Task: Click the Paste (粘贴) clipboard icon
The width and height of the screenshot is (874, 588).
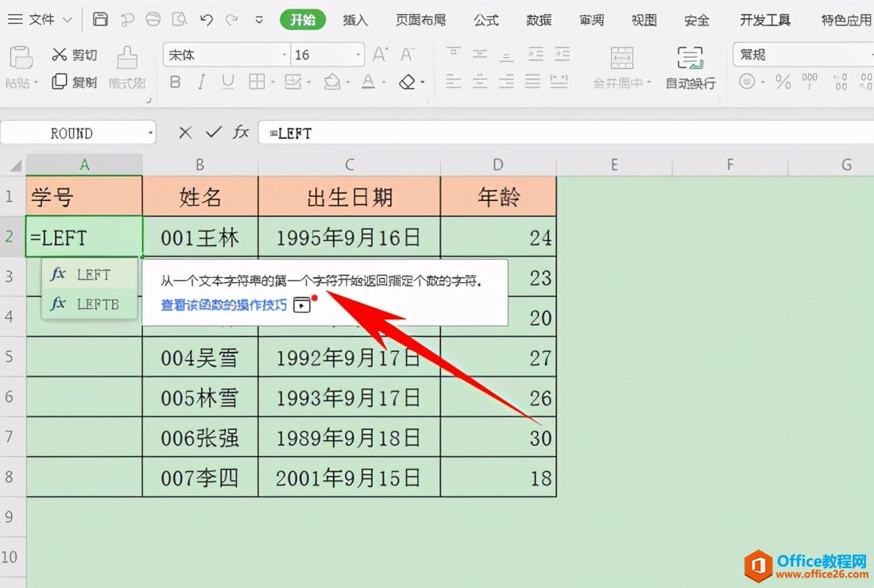Action: pyautogui.click(x=21, y=58)
